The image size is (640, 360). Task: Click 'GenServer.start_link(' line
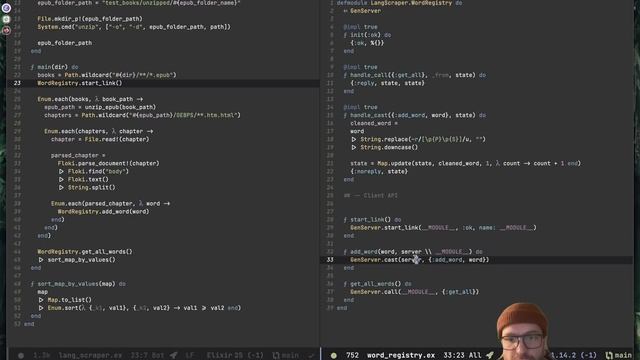pyautogui.click(x=443, y=227)
